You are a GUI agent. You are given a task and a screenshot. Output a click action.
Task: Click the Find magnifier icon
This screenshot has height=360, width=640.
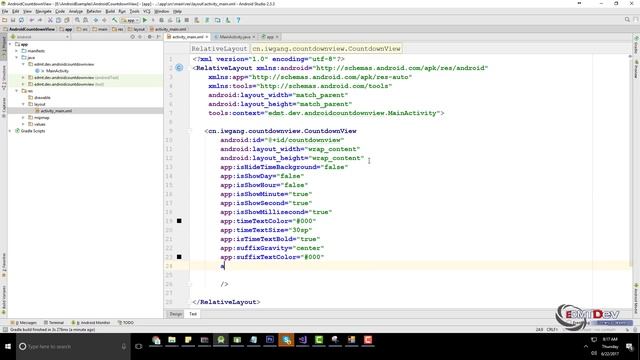(x=77, y=20)
